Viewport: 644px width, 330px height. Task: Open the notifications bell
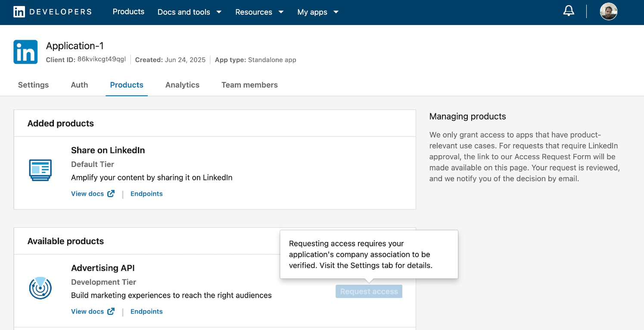[x=569, y=12]
